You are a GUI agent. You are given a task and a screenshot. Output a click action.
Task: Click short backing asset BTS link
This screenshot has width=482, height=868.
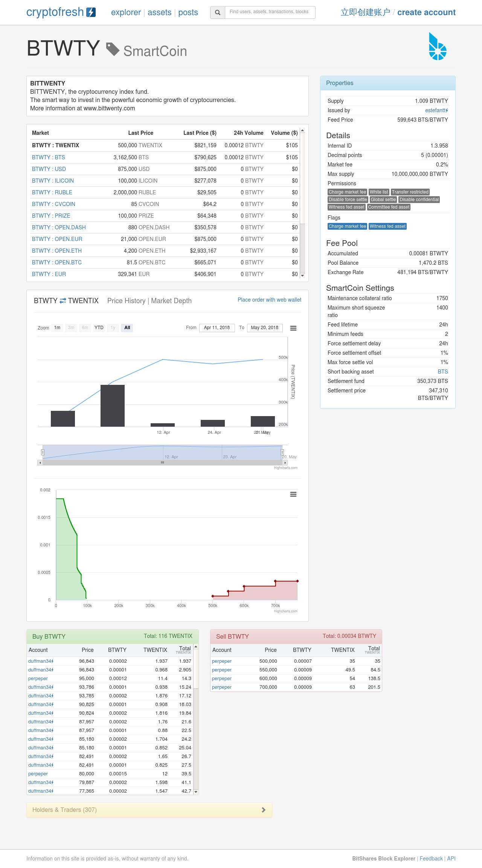[443, 372]
